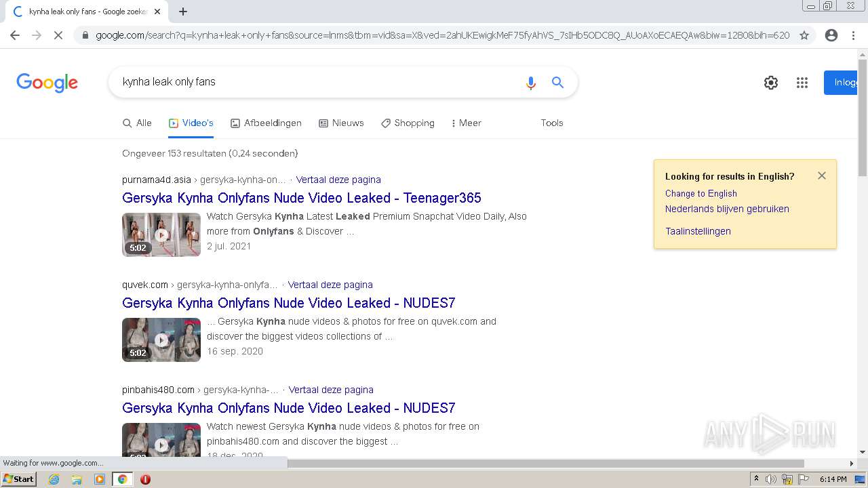Click the Ongeveer 153 resultaten text

point(210,153)
